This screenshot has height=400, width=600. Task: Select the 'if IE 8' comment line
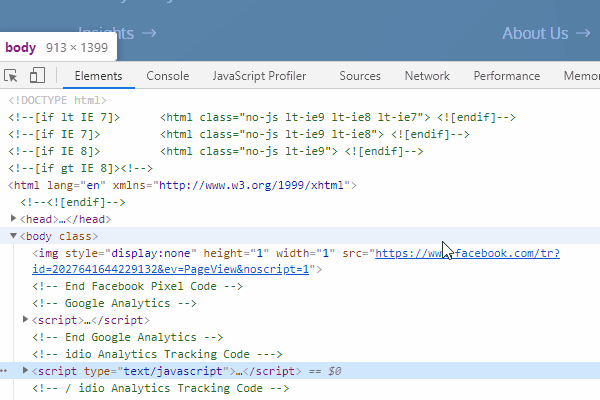click(215, 151)
